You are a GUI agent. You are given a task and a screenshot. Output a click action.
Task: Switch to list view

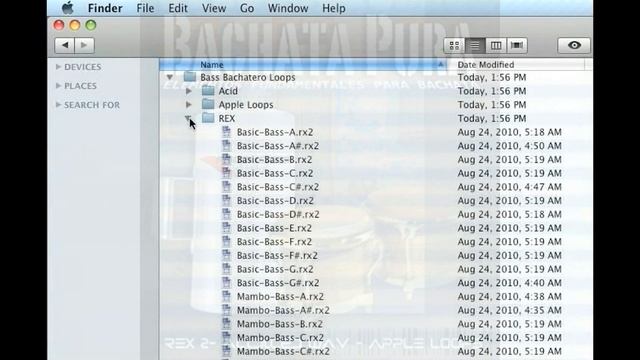(475, 45)
